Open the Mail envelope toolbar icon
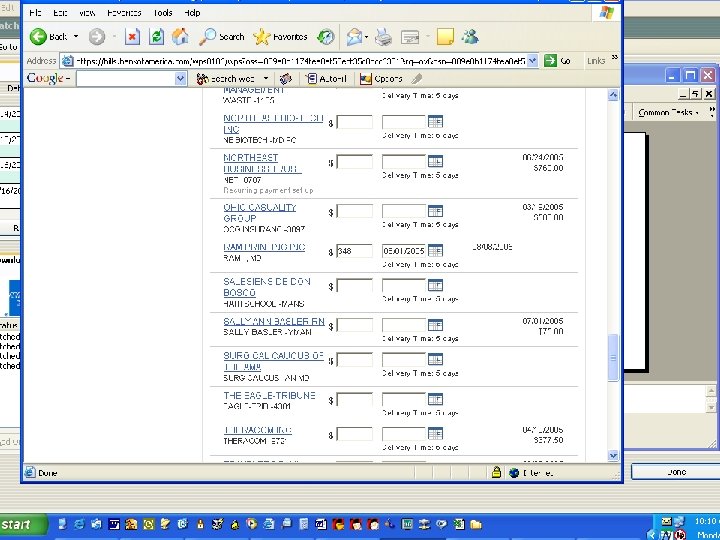Screen dimensions: 720x540 pos(354,37)
